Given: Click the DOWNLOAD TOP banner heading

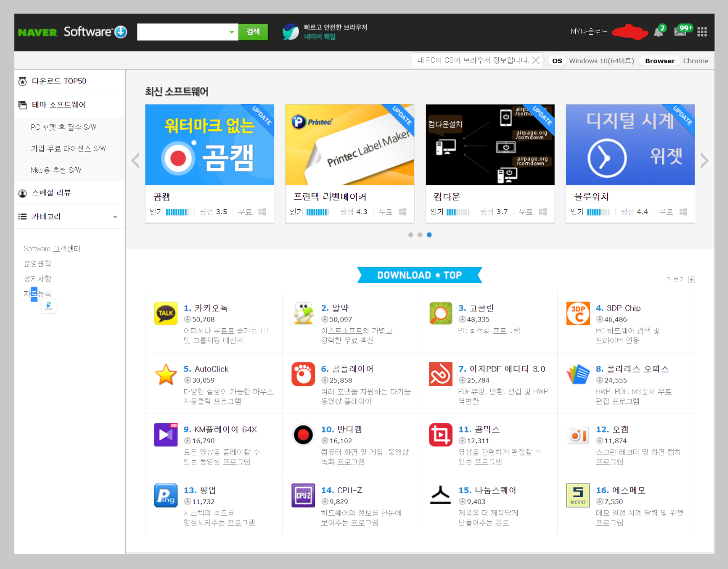Looking at the screenshot, I should [419, 275].
